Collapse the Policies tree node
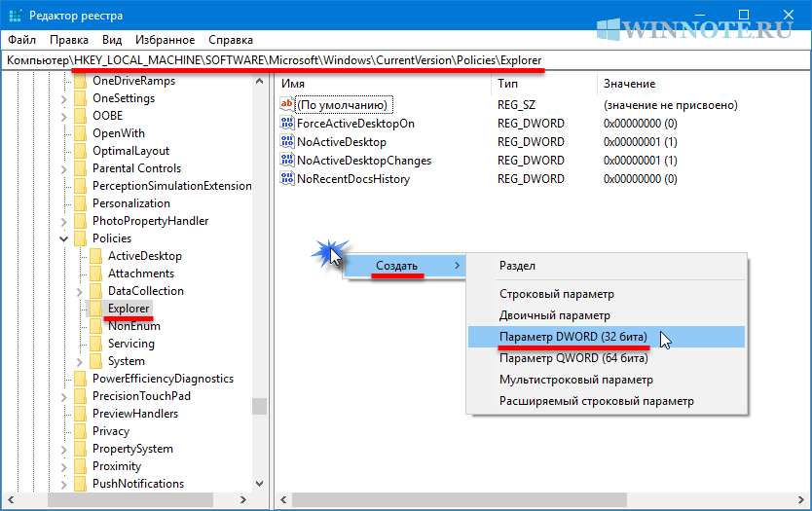Viewport: 812px width, 511px height. [x=63, y=238]
